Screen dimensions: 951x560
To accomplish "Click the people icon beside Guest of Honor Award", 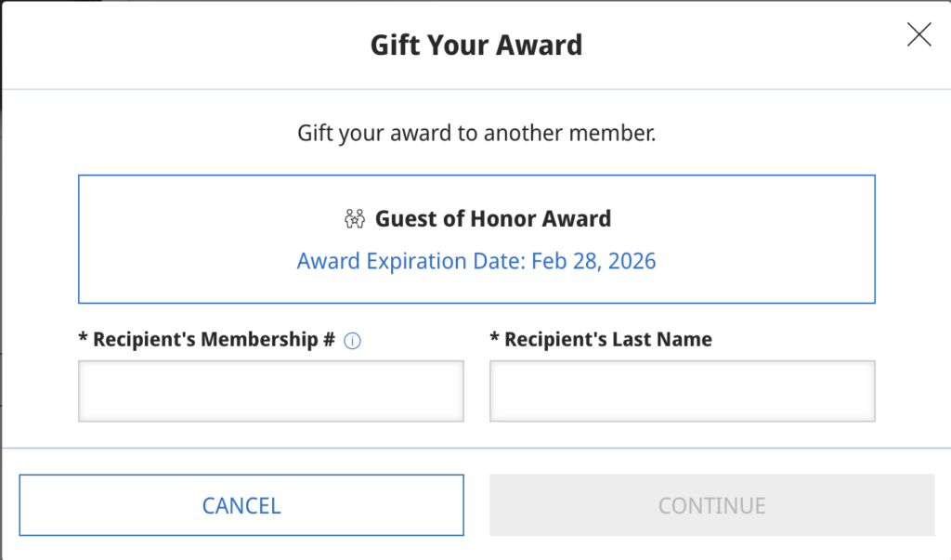I will tap(355, 219).
